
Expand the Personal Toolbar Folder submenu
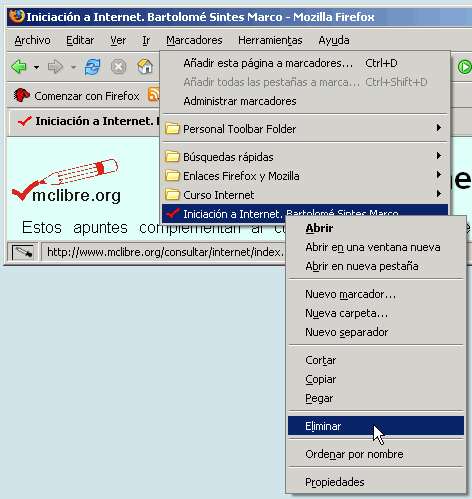pyautogui.click(x=305, y=129)
